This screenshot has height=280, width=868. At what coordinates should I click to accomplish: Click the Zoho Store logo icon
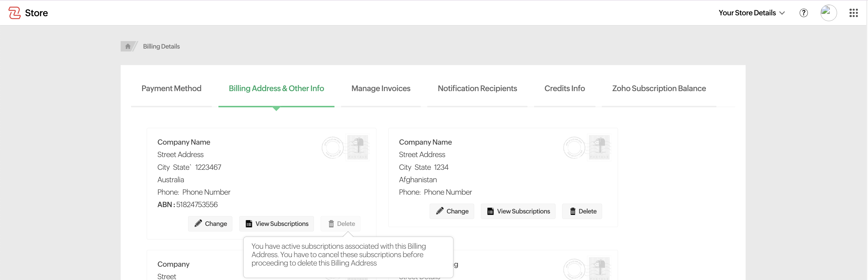pyautogui.click(x=14, y=13)
